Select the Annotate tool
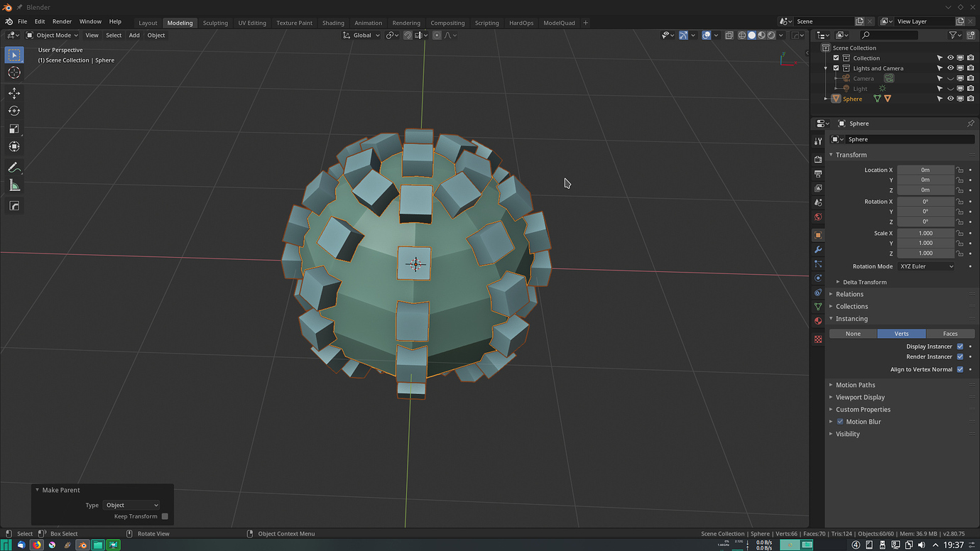The image size is (980, 551). coord(13,168)
